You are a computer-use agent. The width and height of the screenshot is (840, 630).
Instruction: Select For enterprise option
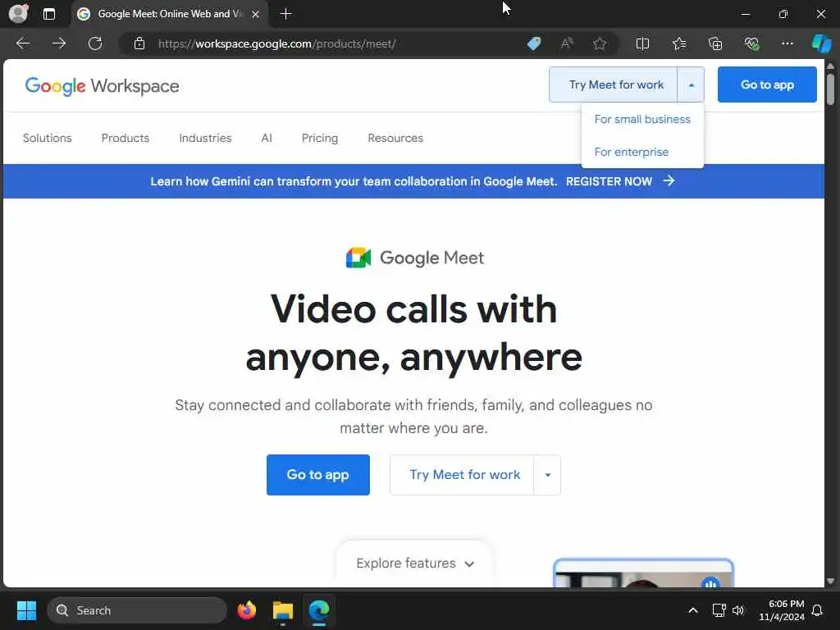[x=632, y=152]
